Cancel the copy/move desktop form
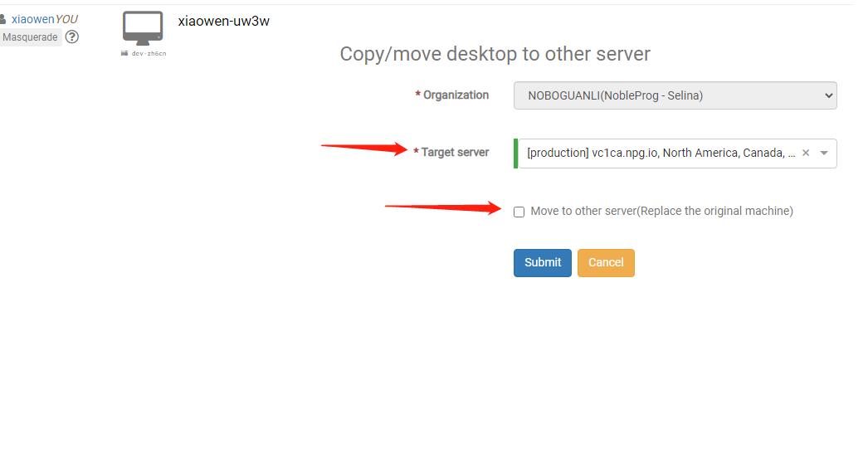 coord(606,262)
